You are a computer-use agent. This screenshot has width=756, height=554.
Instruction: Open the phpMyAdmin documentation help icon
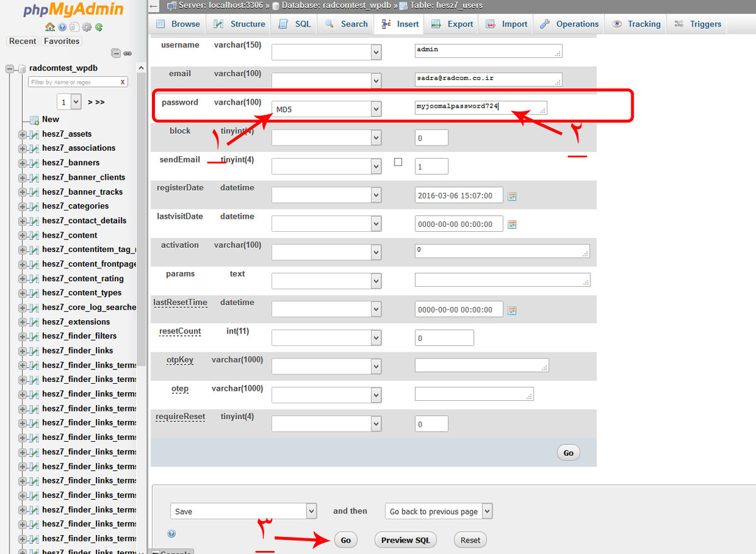point(62,27)
